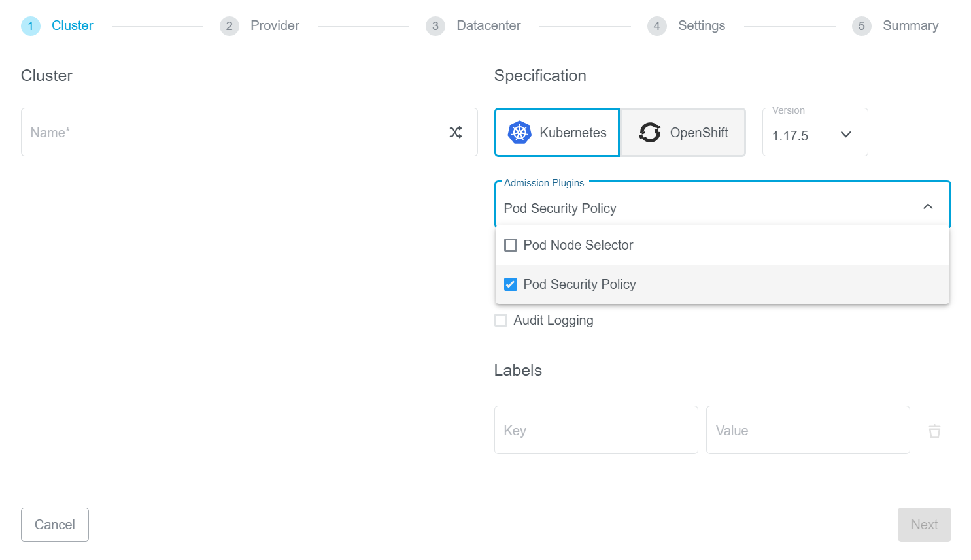Click the Next button
Viewport: 971px width, 560px height.
point(924,525)
